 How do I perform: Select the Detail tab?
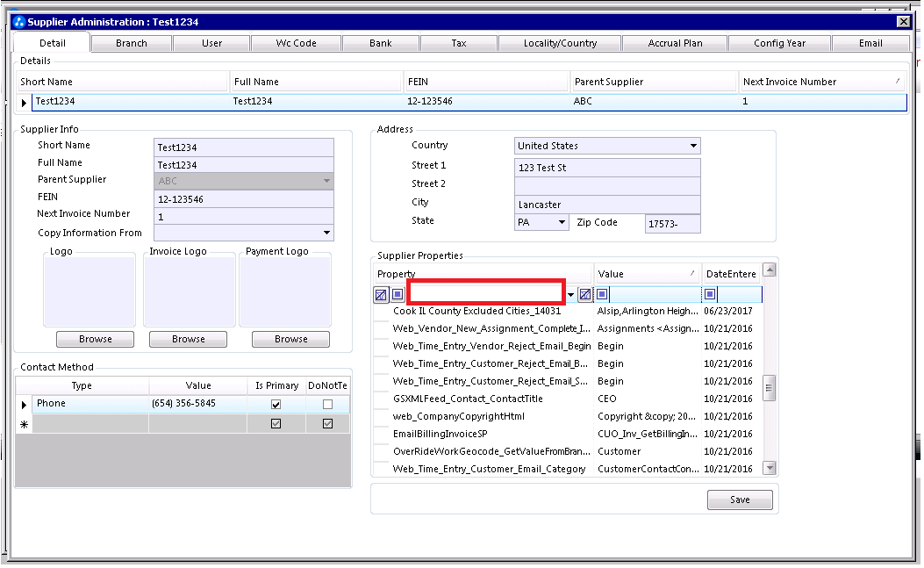click(53, 43)
